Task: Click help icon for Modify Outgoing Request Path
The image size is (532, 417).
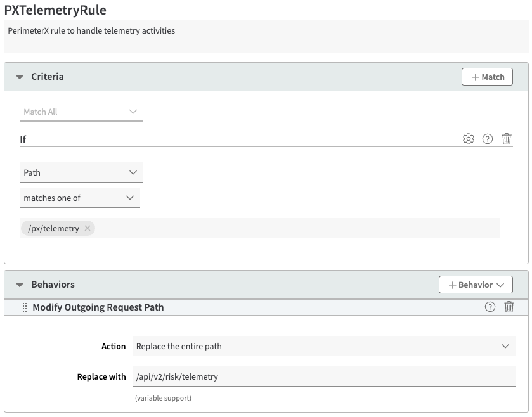Action: coord(490,307)
